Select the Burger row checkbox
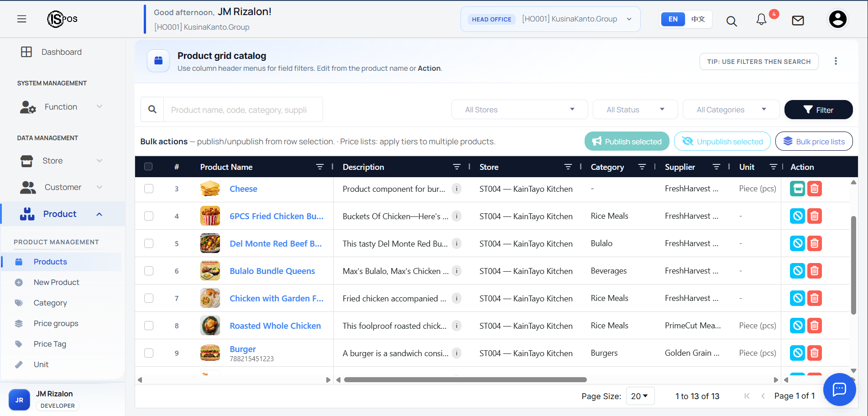 pyautogui.click(x=149, y=353)
